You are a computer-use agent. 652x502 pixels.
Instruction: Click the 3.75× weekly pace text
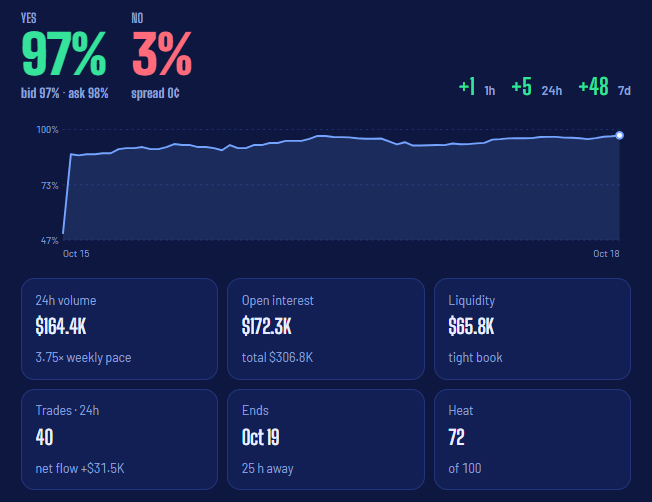[x=83, y=358]
